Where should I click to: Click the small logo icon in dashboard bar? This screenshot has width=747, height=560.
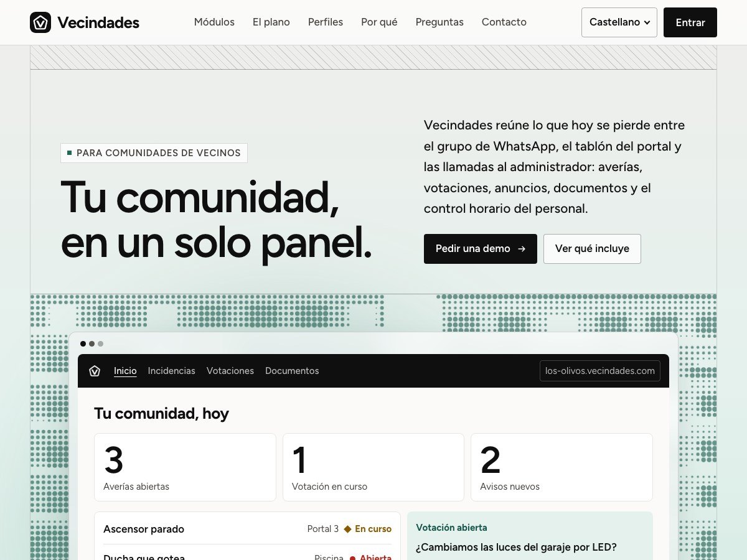pyautogui.click(x=95, y=371)
